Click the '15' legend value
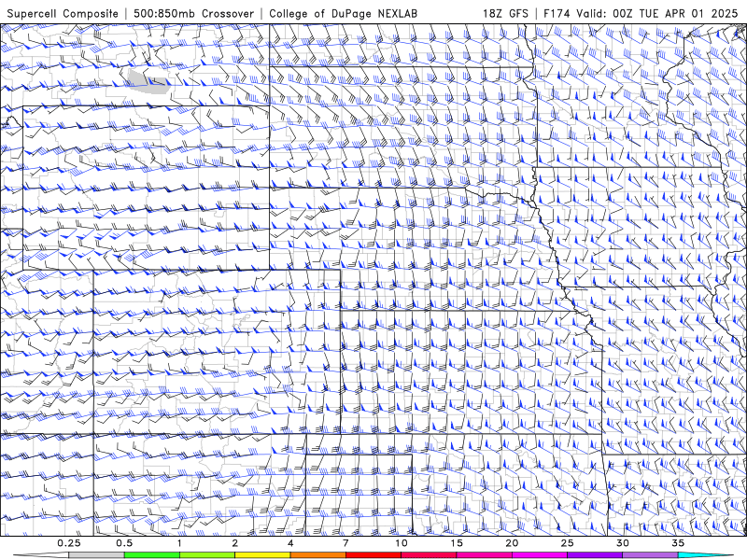 pos(457,543)
